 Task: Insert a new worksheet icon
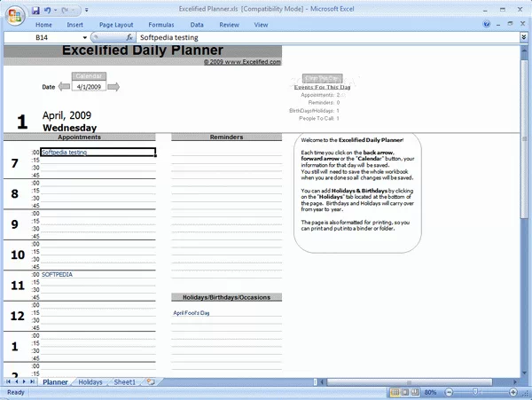tap(151, 382)
